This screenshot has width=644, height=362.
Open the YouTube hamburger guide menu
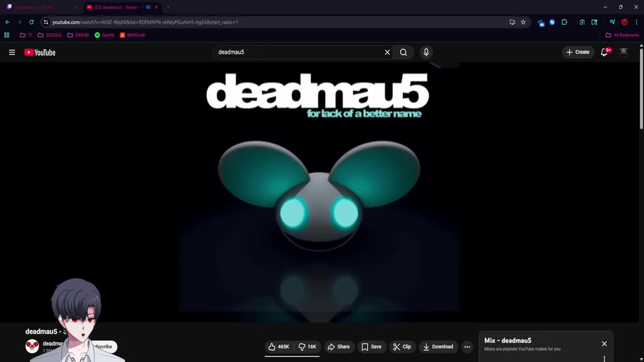12,52
